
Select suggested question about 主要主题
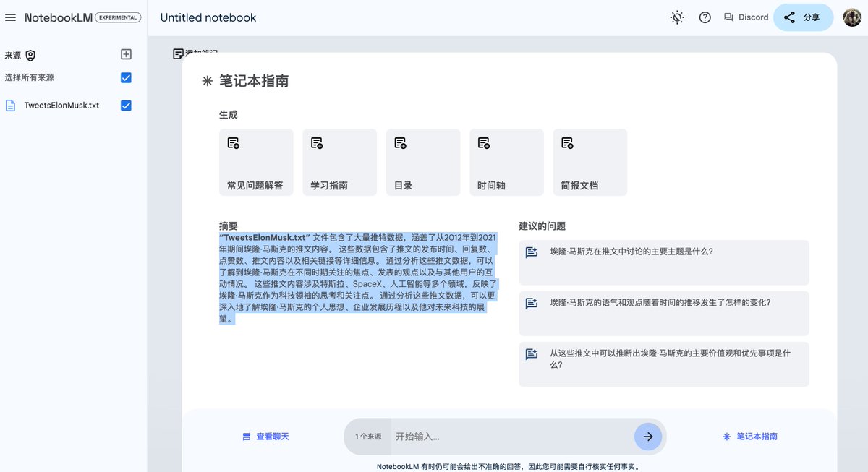point(664,262)
